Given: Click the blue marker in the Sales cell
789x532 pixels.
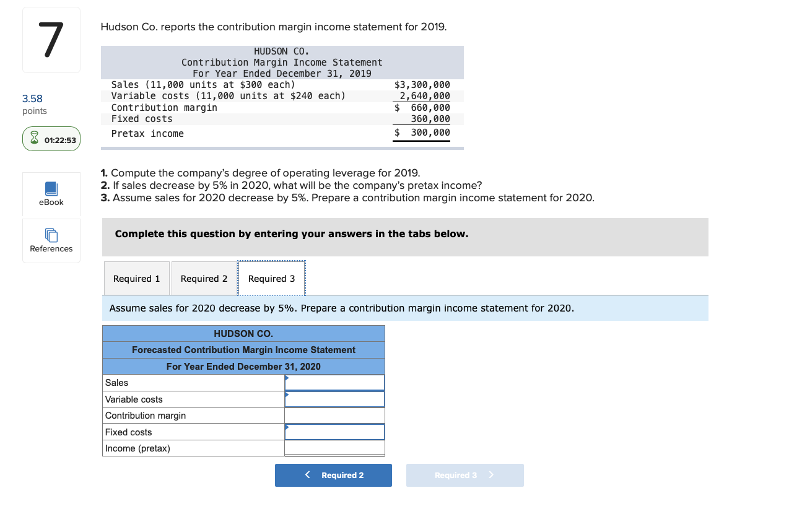Looking at the screenshot, I should (x=286, y=378).
